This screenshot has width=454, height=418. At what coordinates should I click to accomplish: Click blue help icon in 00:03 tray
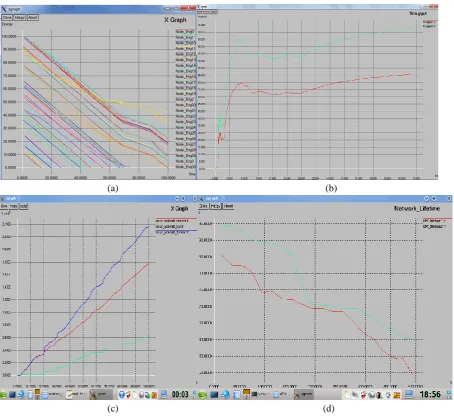point(122,395)
